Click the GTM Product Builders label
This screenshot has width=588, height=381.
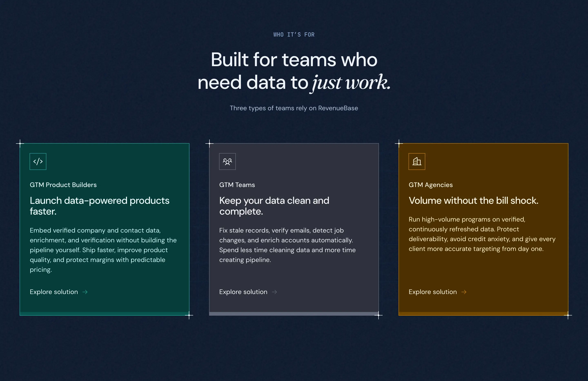click(x=63, y=185)
